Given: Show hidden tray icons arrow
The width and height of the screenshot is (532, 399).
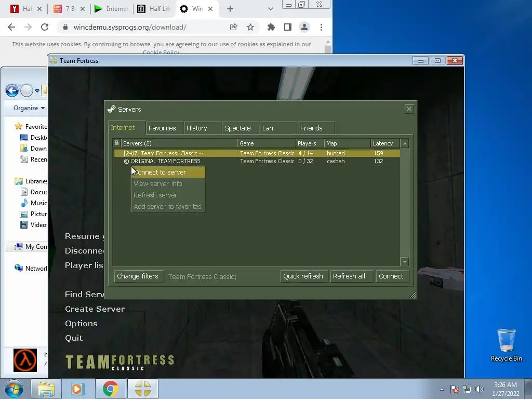Looking at the screenshot, I should pos(442,389).
